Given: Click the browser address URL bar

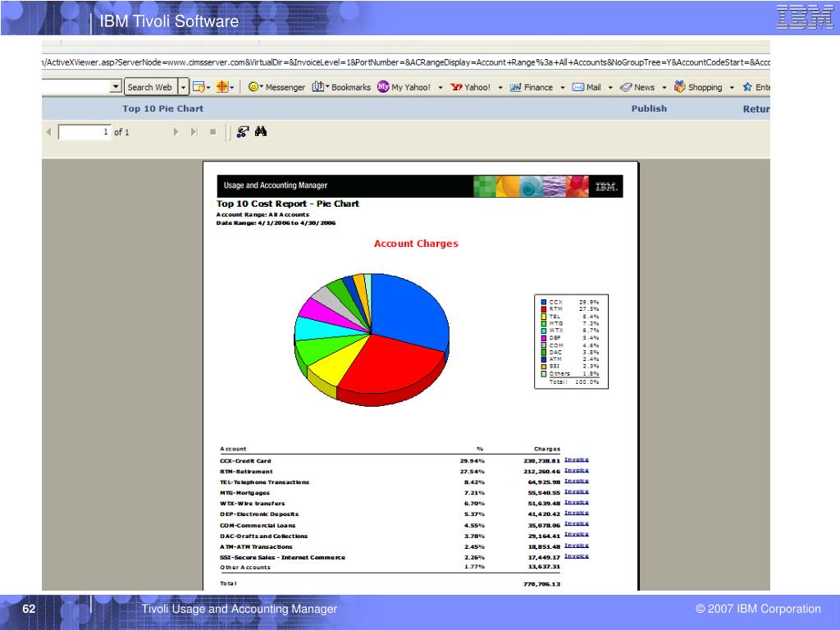Looking at the screenshot, I should tap(405, 62).
